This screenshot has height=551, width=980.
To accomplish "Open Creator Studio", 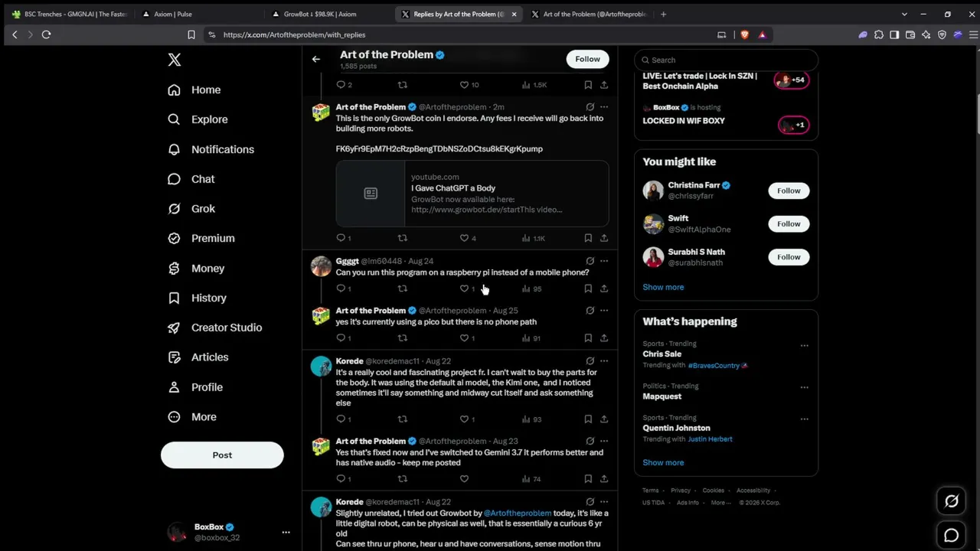I will coord(215,328).
